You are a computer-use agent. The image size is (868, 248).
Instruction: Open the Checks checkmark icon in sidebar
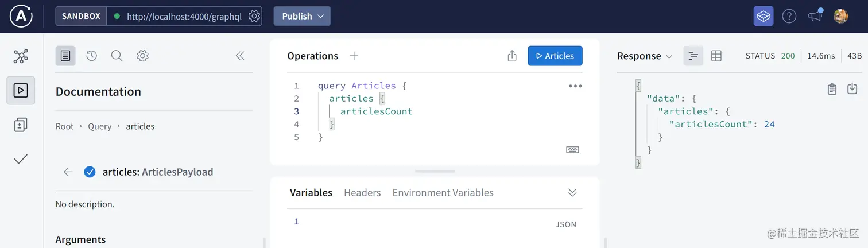point(21,159)
